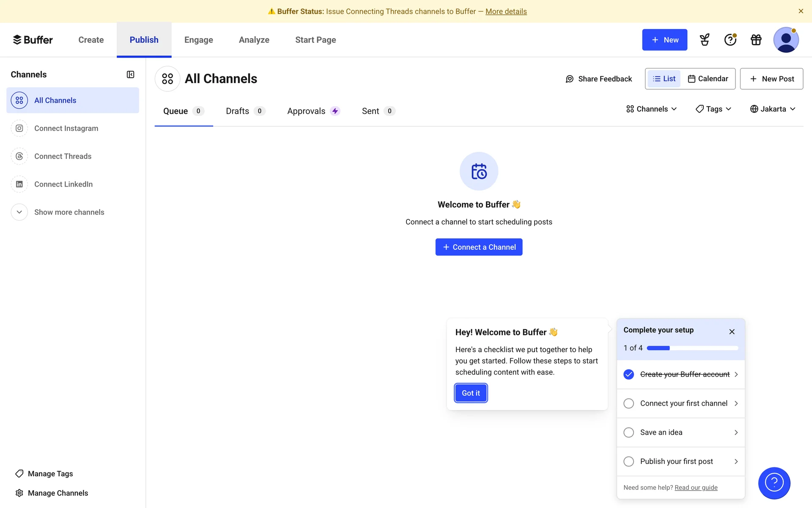Open the help question mark header icon
The image size is (812, 508).
tap(730, 40)
